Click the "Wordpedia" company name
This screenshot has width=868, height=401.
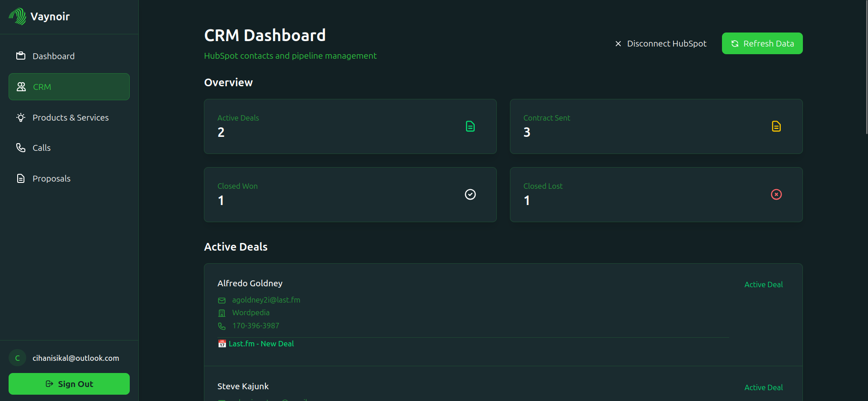pos(251,312)
